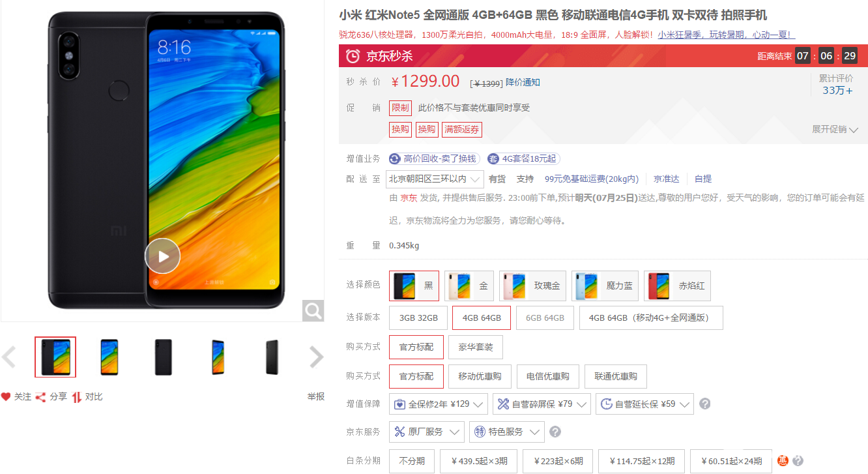Click help icon beside 特色服务

pos(555,432)
